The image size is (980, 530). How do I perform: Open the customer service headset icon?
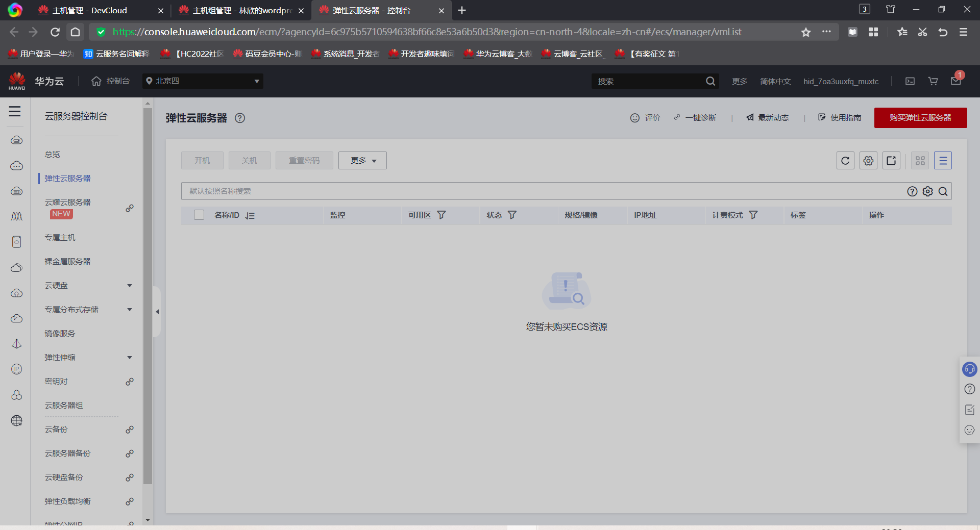pos(970,369)
